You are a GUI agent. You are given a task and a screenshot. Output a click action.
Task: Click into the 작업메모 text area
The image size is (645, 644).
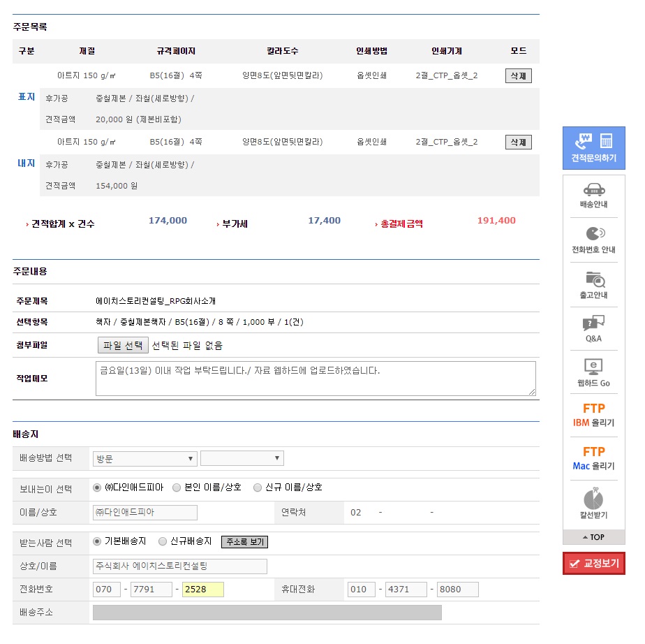(314, 378)
